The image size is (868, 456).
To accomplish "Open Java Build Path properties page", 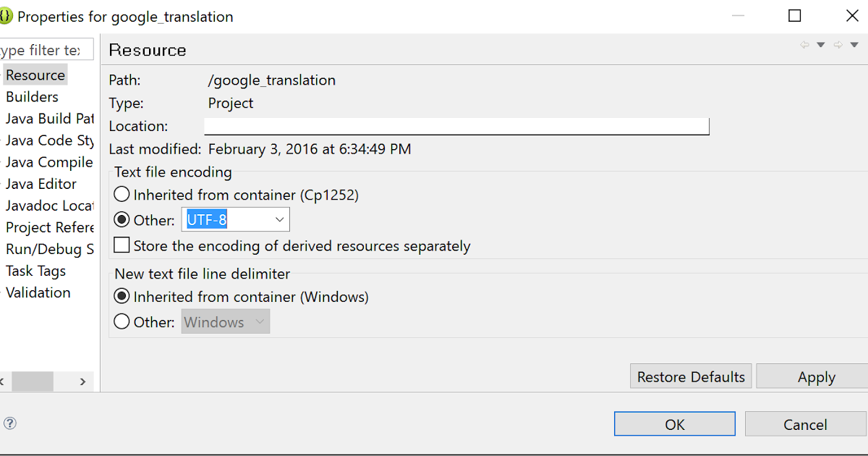I will pyautogui.click(x=49, y=119).
